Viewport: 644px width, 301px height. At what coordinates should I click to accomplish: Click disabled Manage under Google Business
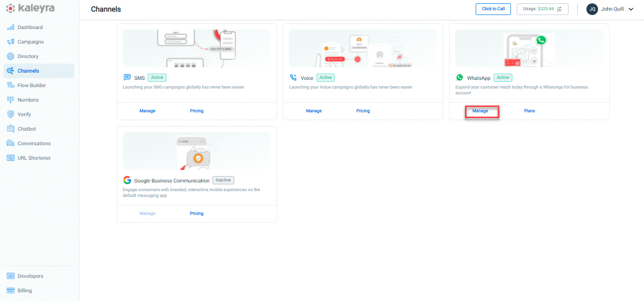(x=148, y=213)
